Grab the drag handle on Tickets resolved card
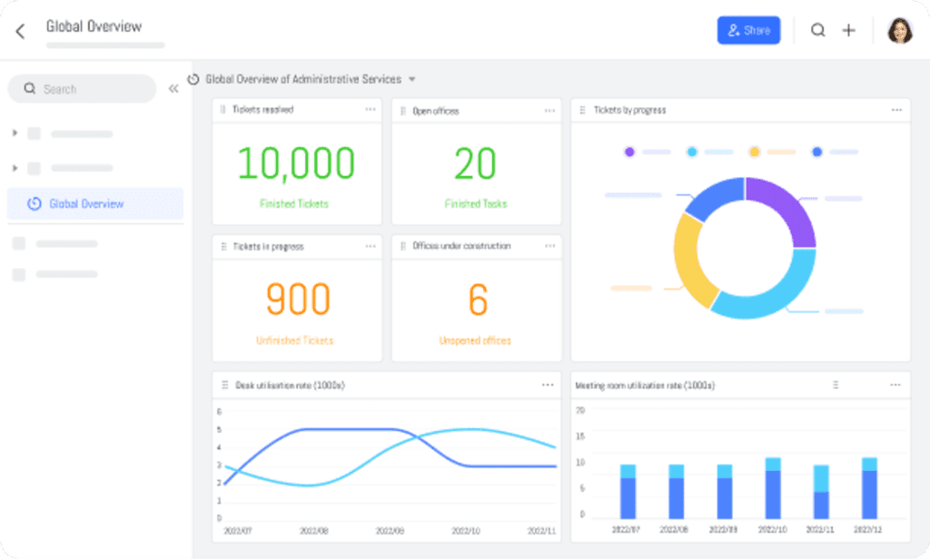 click(225, 109)
